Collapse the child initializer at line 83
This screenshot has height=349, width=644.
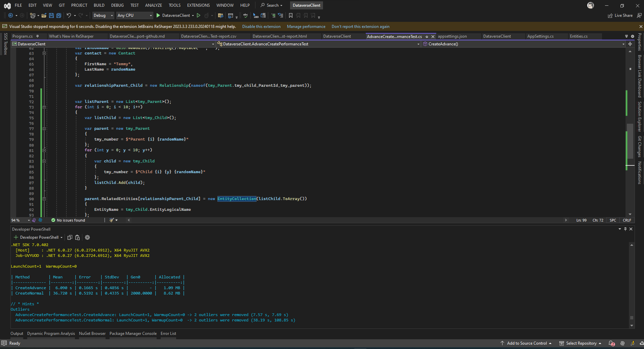pos(44,161)
